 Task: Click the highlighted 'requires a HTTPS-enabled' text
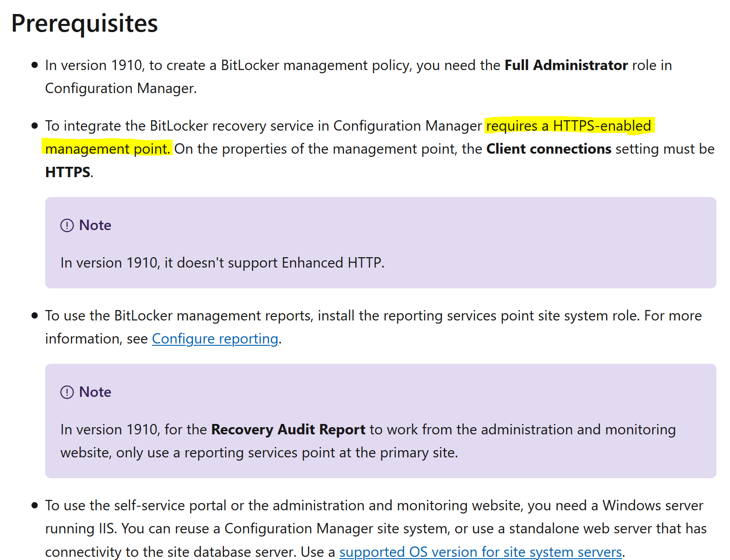[x=569, y=126]
